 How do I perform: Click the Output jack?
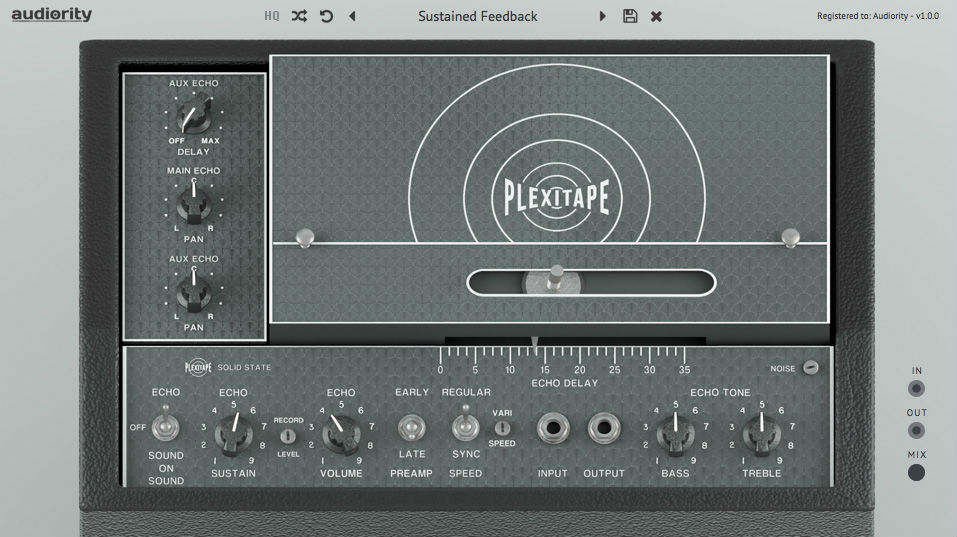(604, 428)
